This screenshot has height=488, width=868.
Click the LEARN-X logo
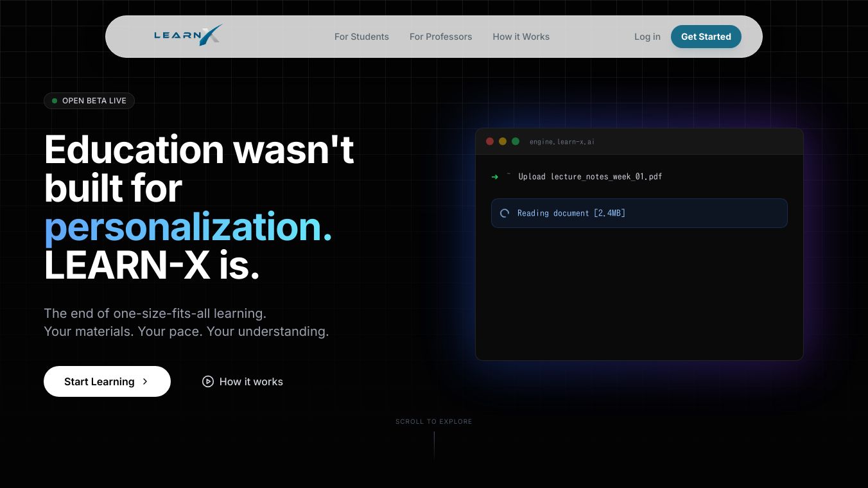coord(187,35)
